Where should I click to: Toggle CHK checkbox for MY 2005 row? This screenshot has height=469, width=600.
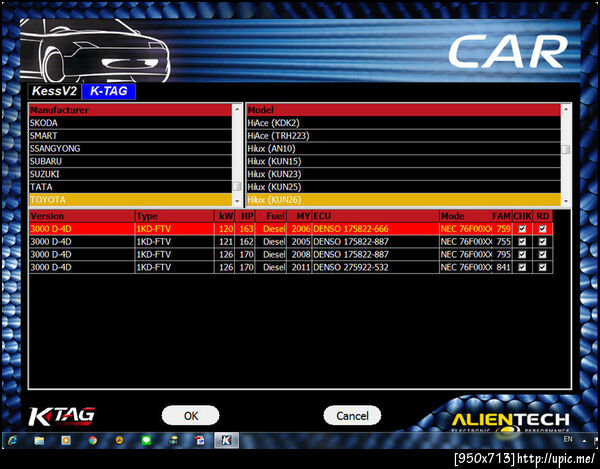point(522,242)
